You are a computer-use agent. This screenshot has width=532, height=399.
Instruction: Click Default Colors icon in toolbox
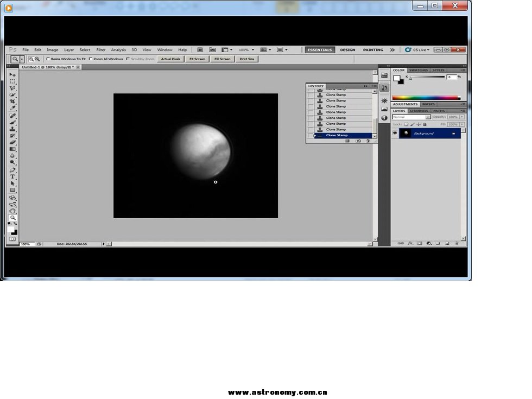10,224
